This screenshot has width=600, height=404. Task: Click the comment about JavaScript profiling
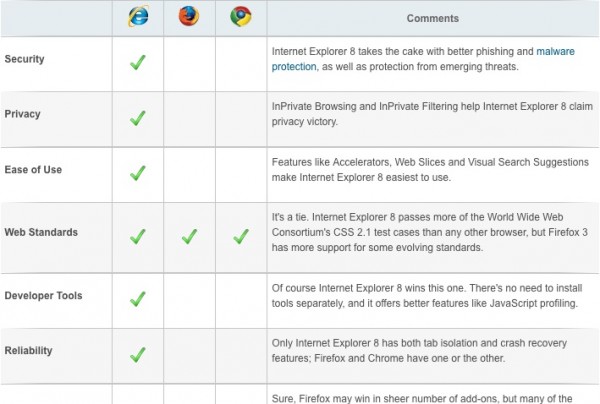coord(427,296)
